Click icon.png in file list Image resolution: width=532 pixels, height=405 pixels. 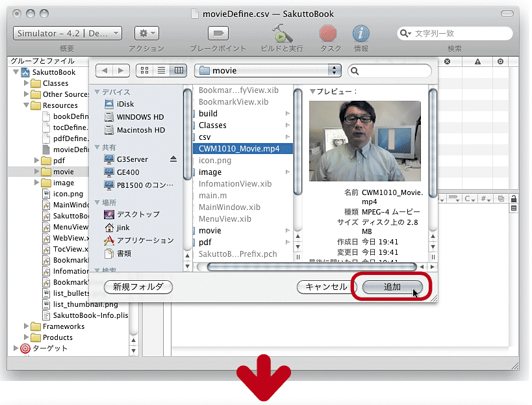pyautogui.click(x=215, y=161)
